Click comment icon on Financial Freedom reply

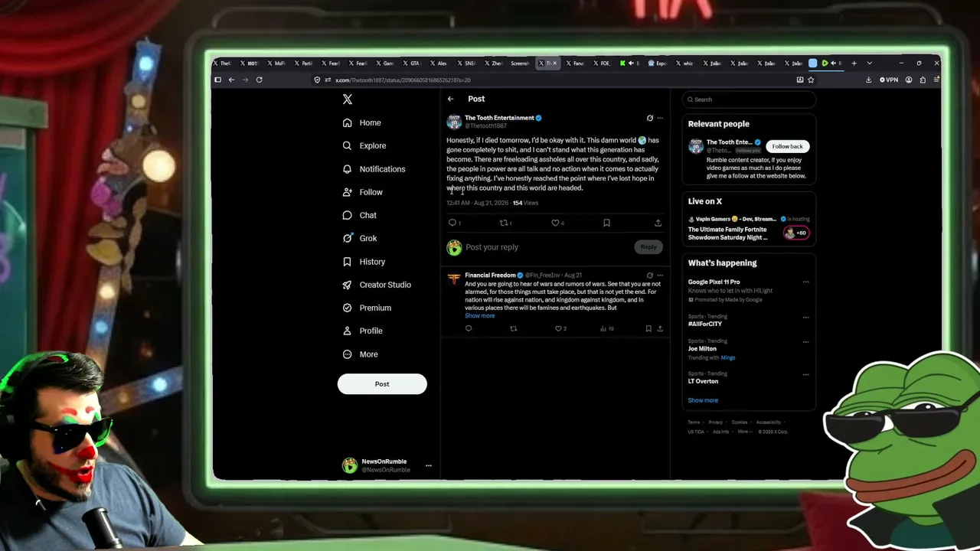469,328
